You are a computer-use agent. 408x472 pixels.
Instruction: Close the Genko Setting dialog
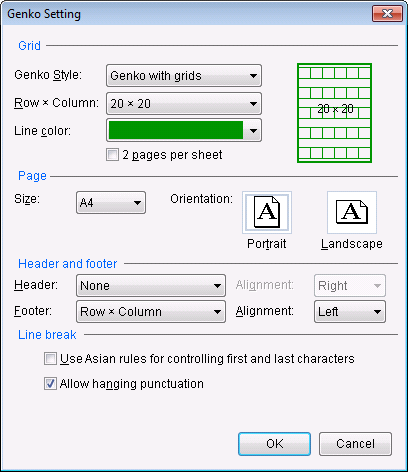[x=387, y=14]
